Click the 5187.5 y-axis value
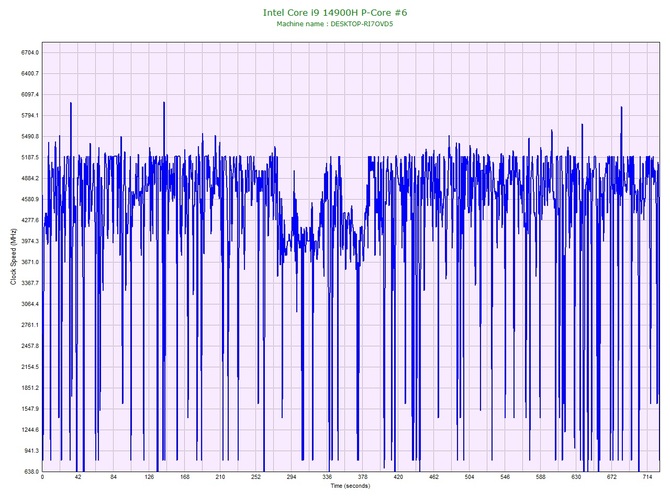The width and height of the screenshot is (670, 503). click(30, 157)
